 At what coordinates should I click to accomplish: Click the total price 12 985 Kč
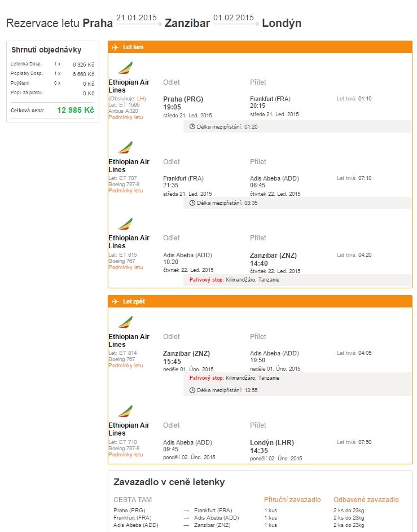click(x=76, y=110)
